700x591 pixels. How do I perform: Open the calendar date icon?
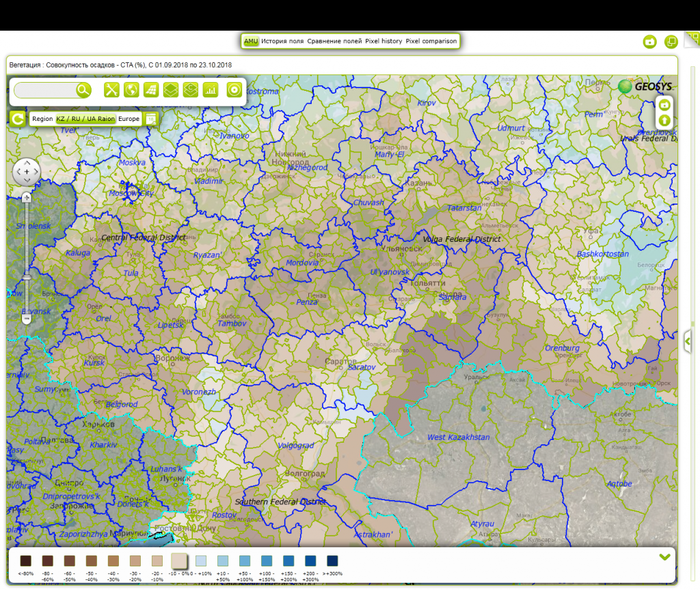pos(151,119)
